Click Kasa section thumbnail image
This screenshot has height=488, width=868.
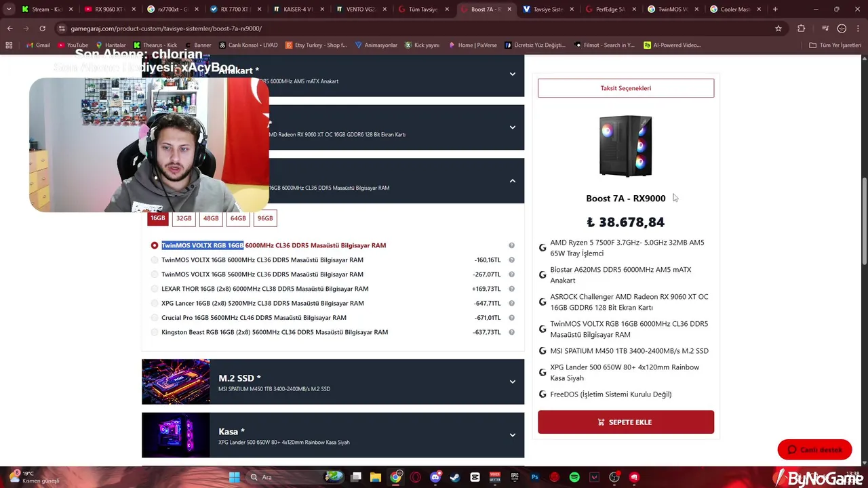point(176,435)
